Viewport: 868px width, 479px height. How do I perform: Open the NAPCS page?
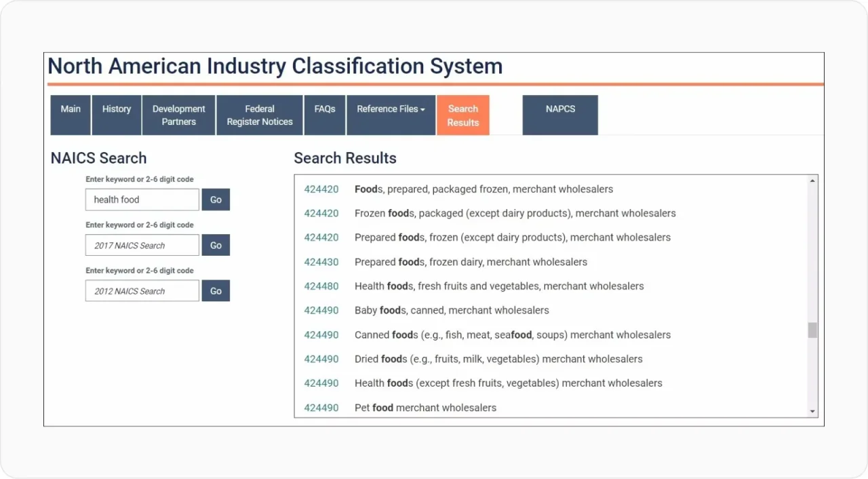pyautogui.click(x=559, y=109)
